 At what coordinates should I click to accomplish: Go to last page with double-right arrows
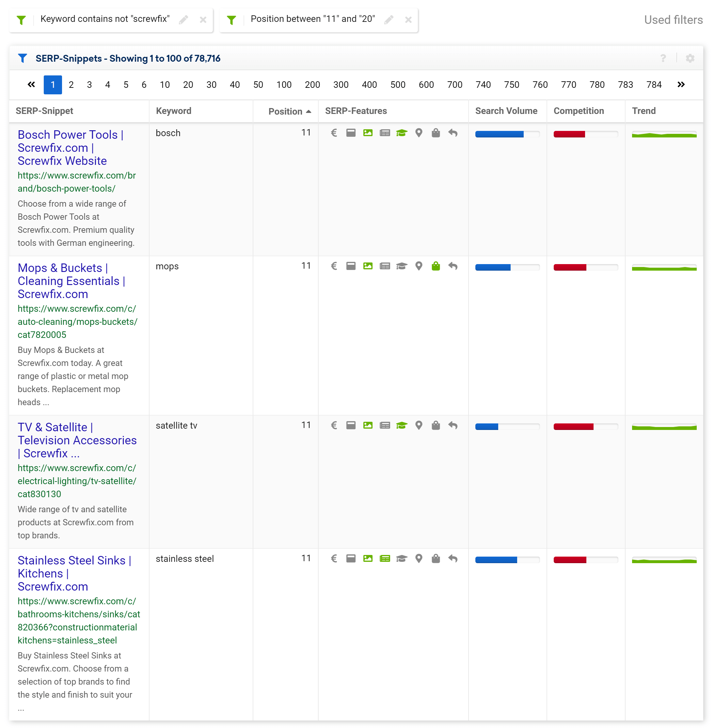tap(681, 85)
